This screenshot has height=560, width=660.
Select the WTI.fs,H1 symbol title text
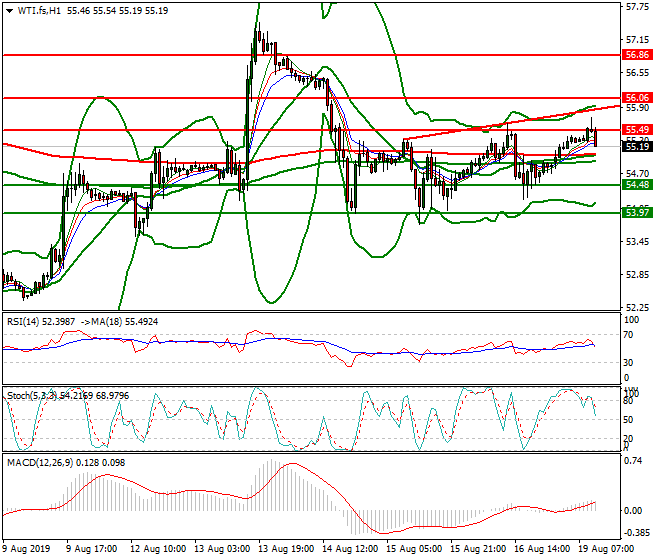[39, 11]
